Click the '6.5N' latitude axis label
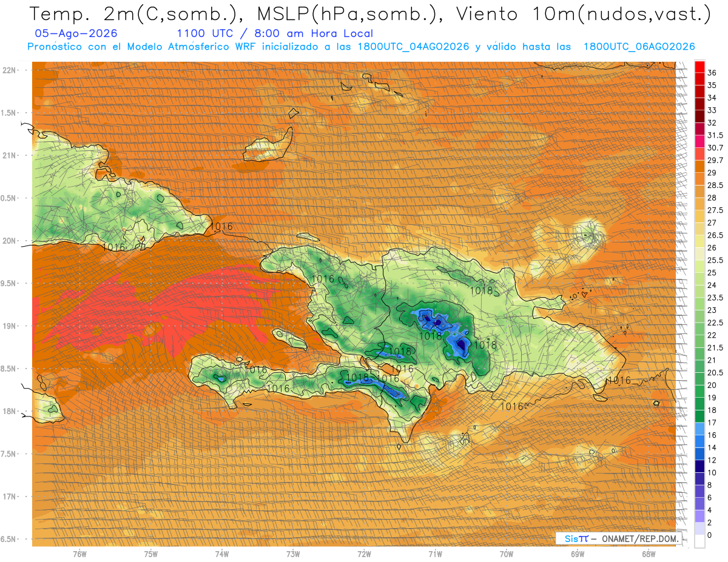Image resolution: width=728 pixels, height=562 pixels. [x=8, y=539]
